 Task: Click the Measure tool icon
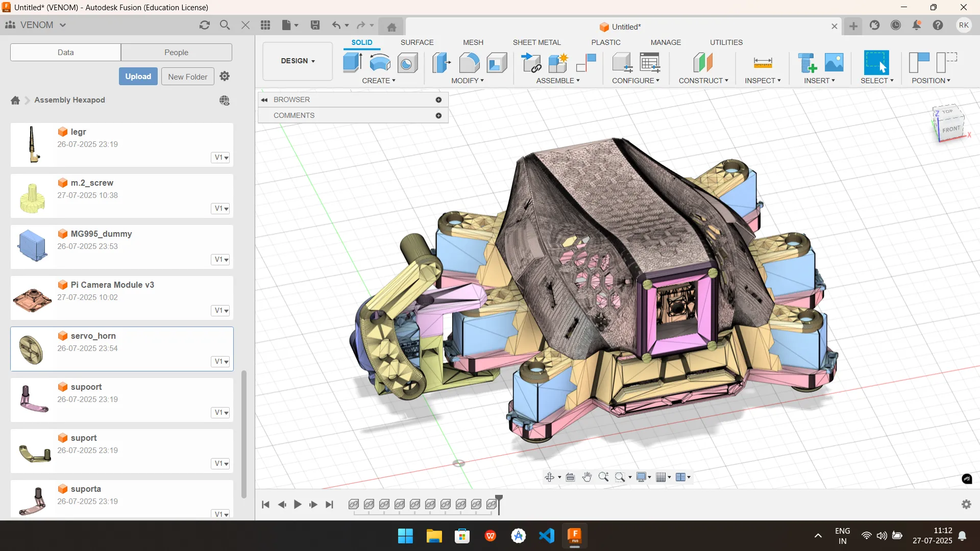(x=763, y=63)
